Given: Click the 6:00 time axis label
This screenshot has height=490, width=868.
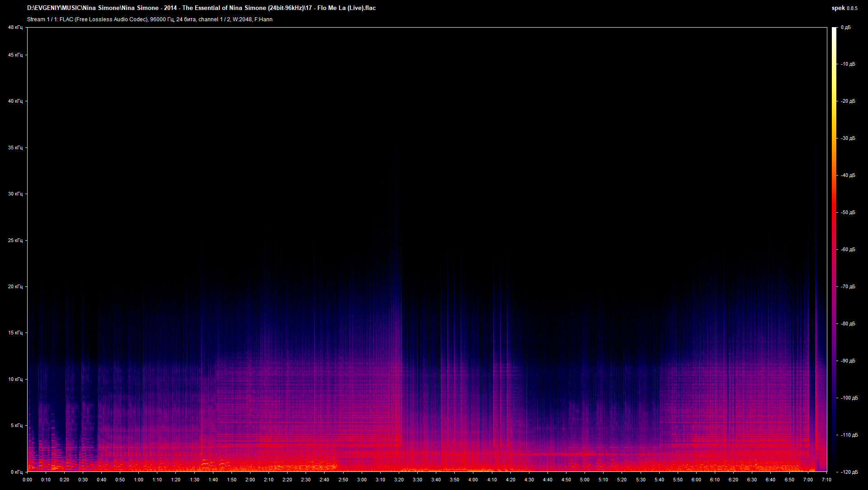Looking at the screenshot, I should 696,480.
